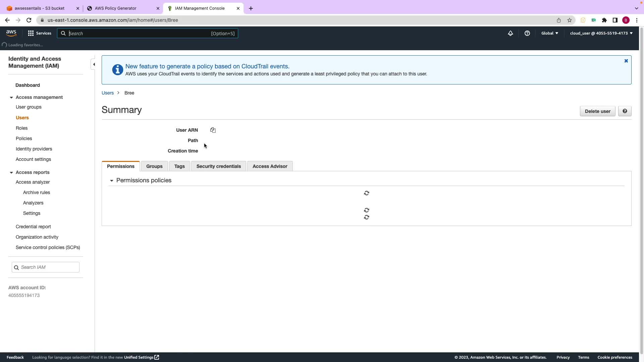Collapse the IAM navigation sidebar

point(94,64)
